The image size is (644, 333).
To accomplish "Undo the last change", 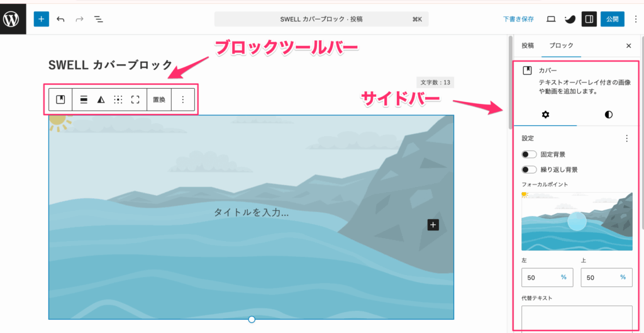I will [x=61, y=20].
